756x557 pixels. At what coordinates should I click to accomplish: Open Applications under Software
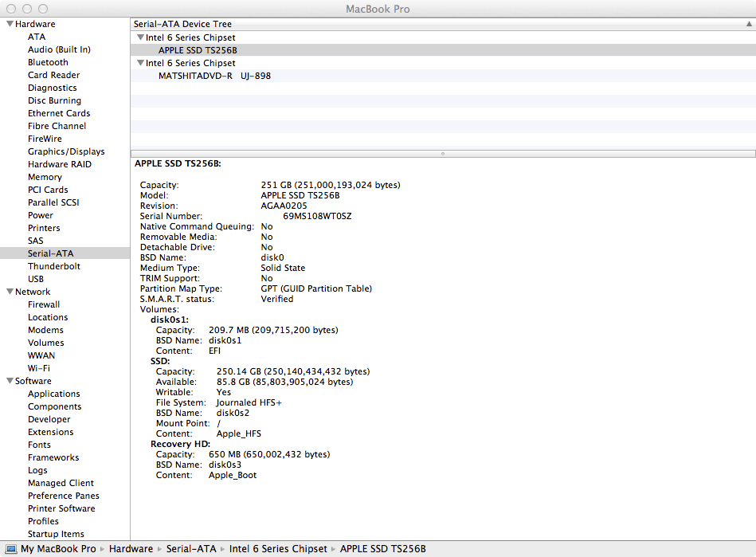pos(54,394)
